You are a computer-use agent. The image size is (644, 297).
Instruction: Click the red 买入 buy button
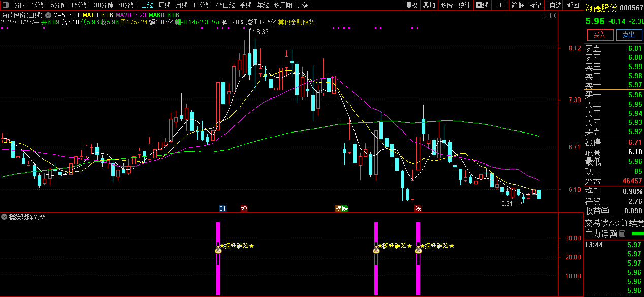(x=600, y=35)
